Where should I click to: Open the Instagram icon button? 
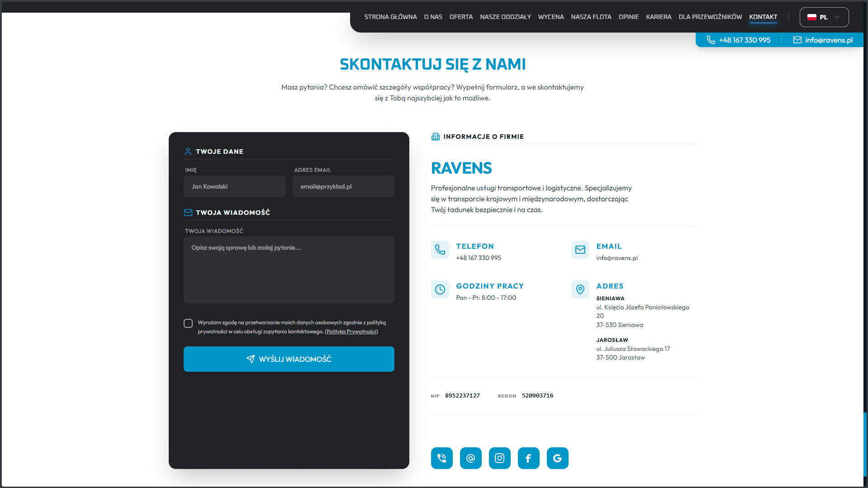[x=499, y=458]
